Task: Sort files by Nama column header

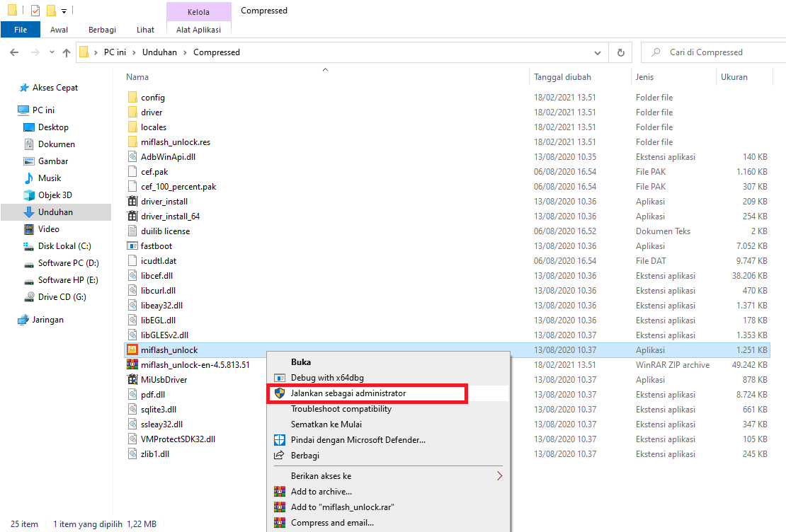Action: coord(137,77)
